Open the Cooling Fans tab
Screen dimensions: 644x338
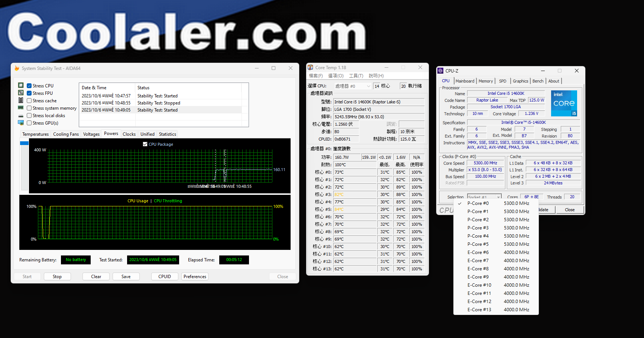point(66,134)
